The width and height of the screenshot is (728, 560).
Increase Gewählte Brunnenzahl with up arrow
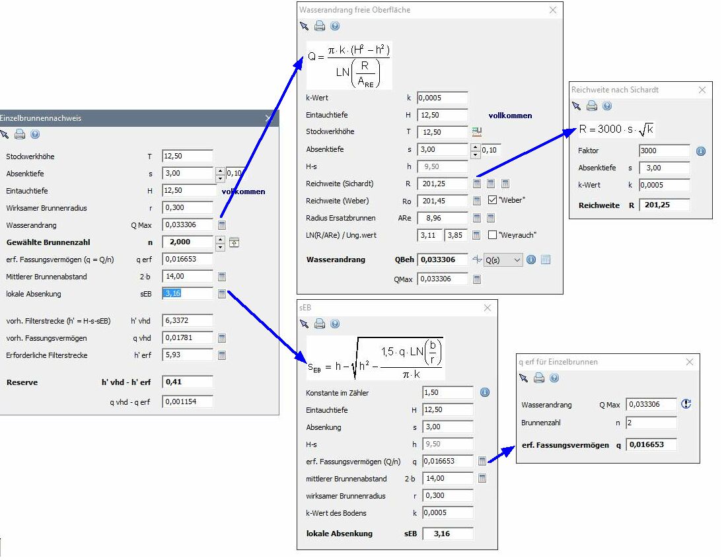(220, 239)
